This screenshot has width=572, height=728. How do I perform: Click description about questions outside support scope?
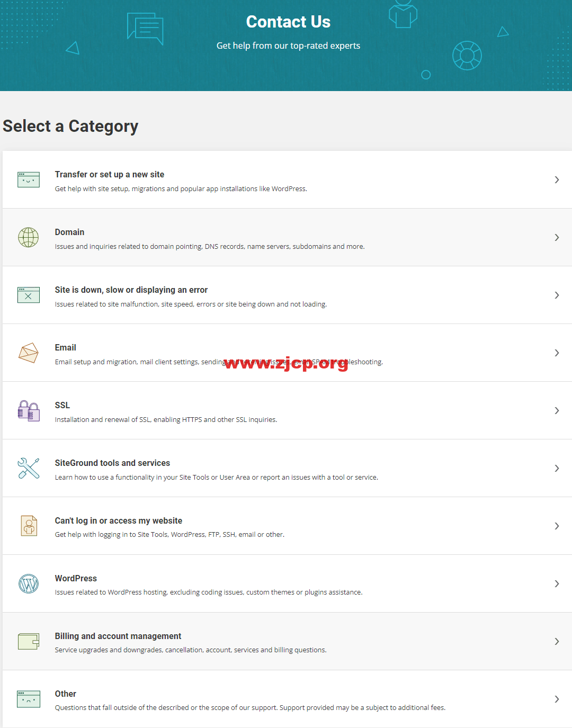[250, 708]
